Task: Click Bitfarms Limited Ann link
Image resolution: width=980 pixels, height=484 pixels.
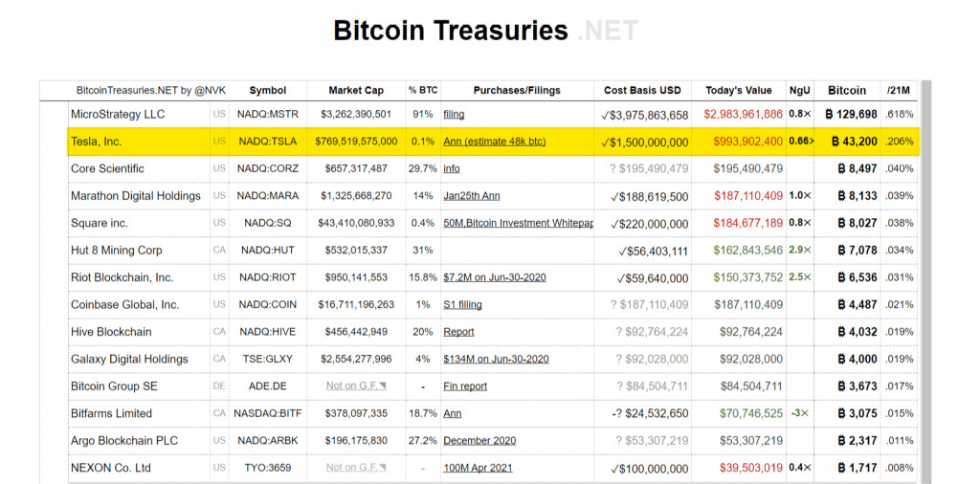Action: (453, 413)
